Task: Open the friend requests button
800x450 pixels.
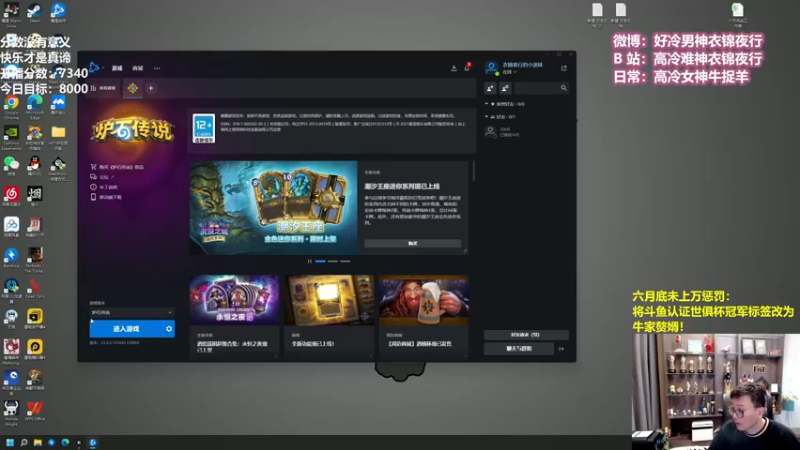Action: pos(526,335)
